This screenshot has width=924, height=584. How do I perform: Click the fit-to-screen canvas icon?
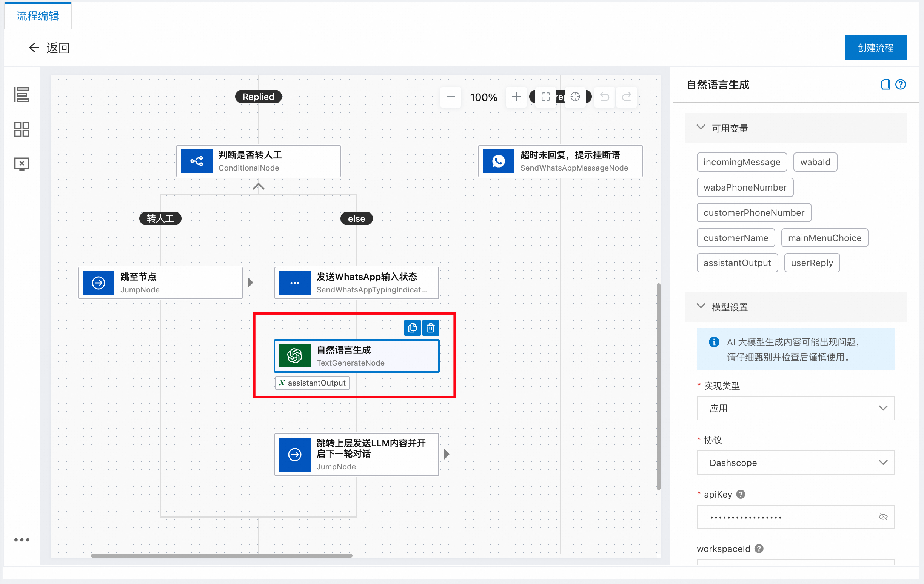(545, 97)
